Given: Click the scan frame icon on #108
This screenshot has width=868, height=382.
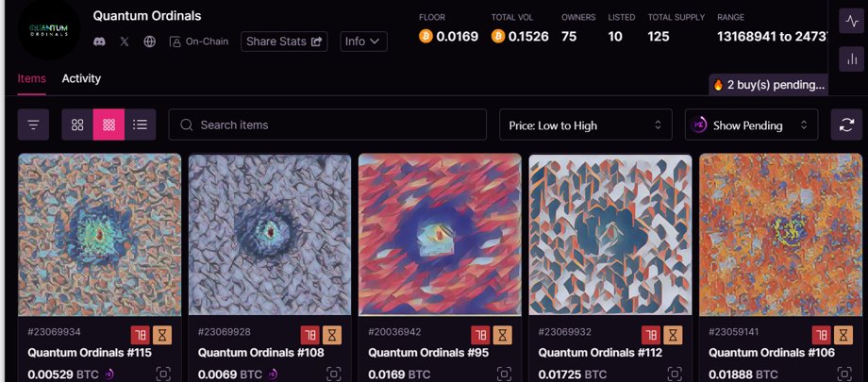Looking at the screenshot, I should pos(333,374).
